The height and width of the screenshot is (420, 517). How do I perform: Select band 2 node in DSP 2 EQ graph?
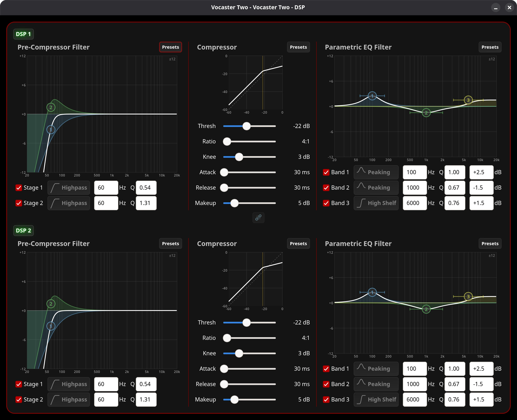click(x=426, y=309)
